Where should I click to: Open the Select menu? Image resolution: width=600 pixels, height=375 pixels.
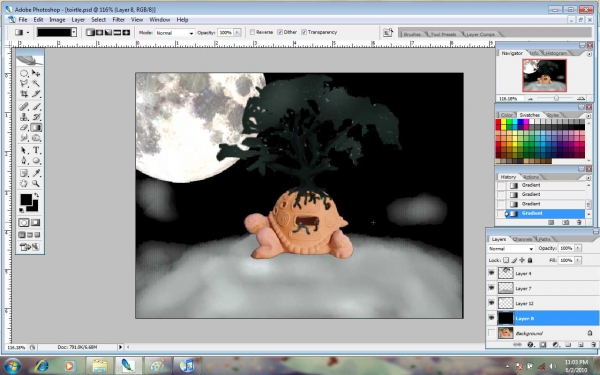pos(98,20)
